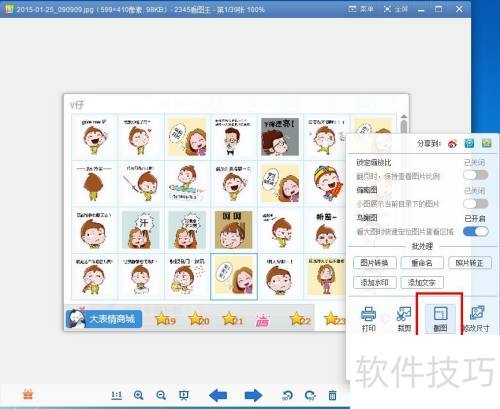Click the 添加文字 button
Screen dimensions: 500x409
pos(422,282)
